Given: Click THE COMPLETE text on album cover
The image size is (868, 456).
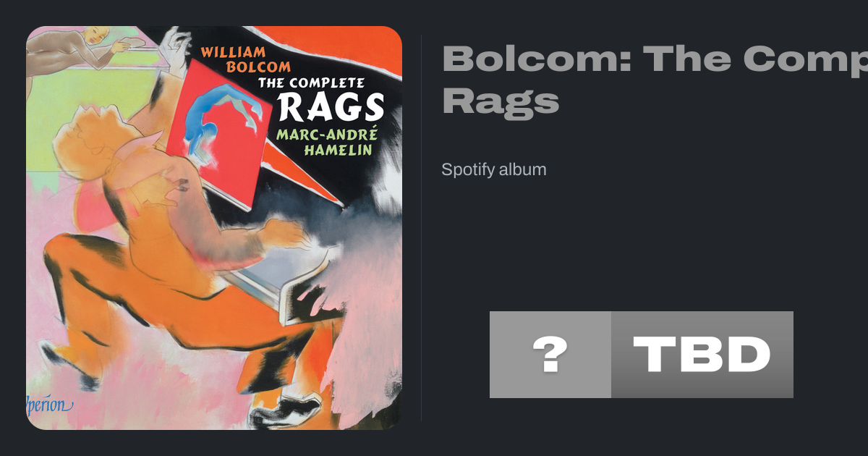Looking at the screenshot, I should 312,83.
